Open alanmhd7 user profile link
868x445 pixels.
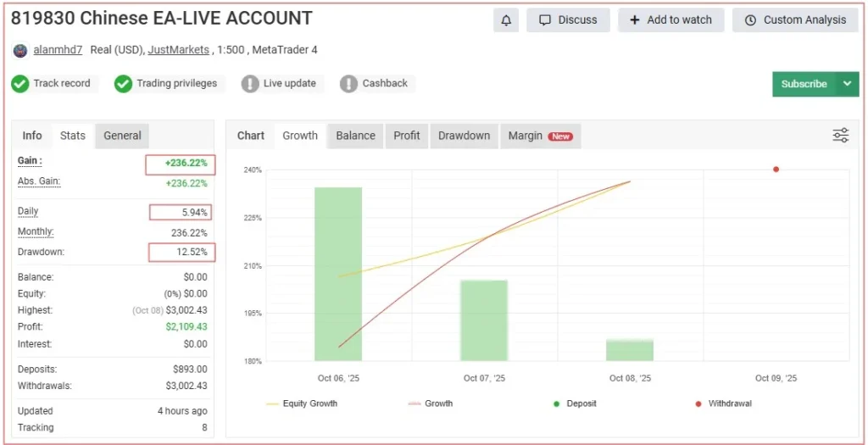pos(58,50)
